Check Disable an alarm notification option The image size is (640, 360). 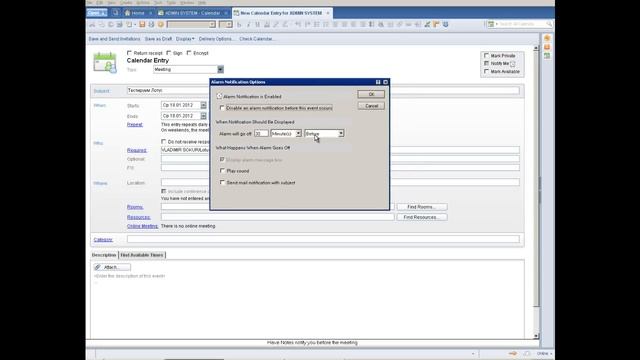pyautogui.click(x=222, y=108)
